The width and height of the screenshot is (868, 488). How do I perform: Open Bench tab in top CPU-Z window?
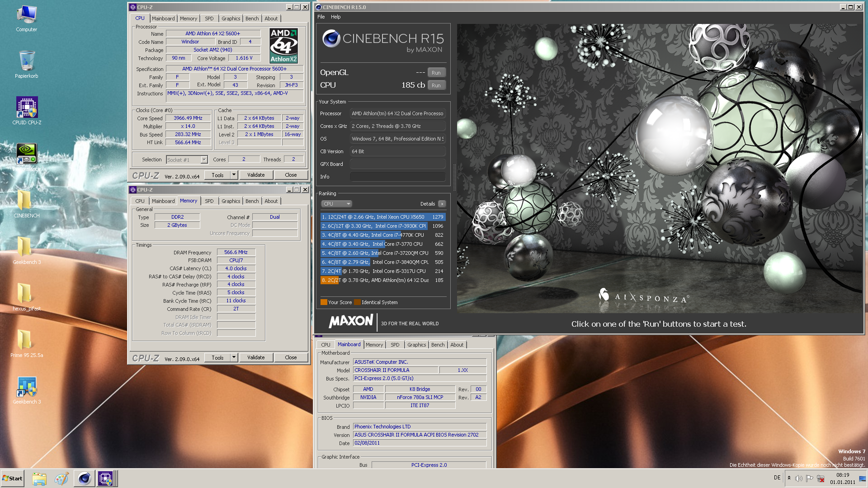coord(252,19)
